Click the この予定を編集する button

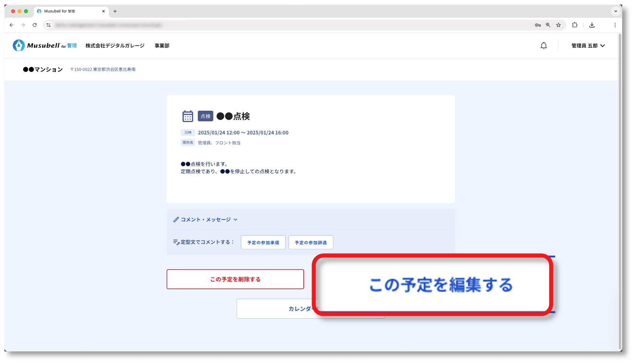coord(440,285)
